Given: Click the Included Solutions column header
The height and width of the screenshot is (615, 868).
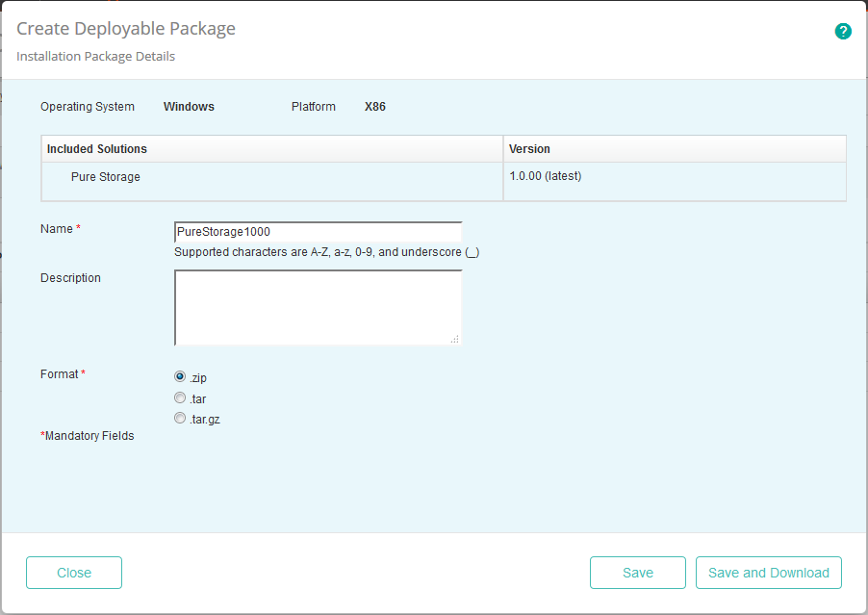Looking at the screenshot, I should (106, 148).
